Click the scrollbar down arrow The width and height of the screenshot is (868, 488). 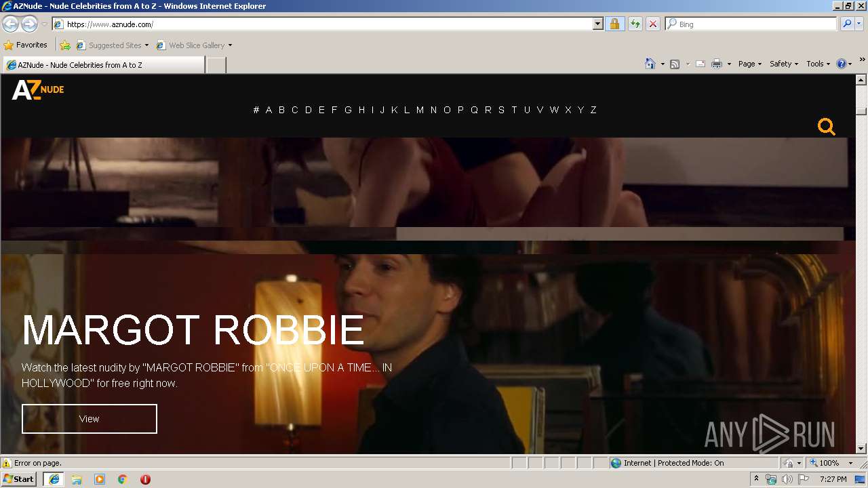point(861,448)
